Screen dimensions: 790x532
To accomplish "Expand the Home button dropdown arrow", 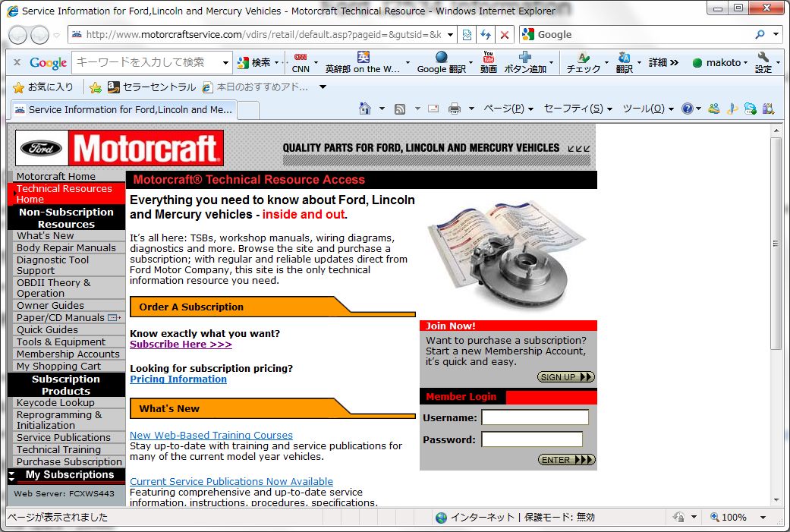I will point(382,109).
